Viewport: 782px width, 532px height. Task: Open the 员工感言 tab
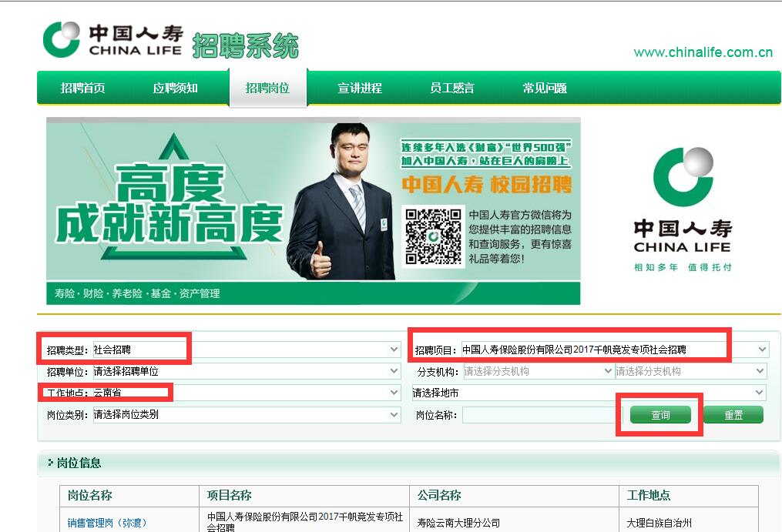point(452,88)
